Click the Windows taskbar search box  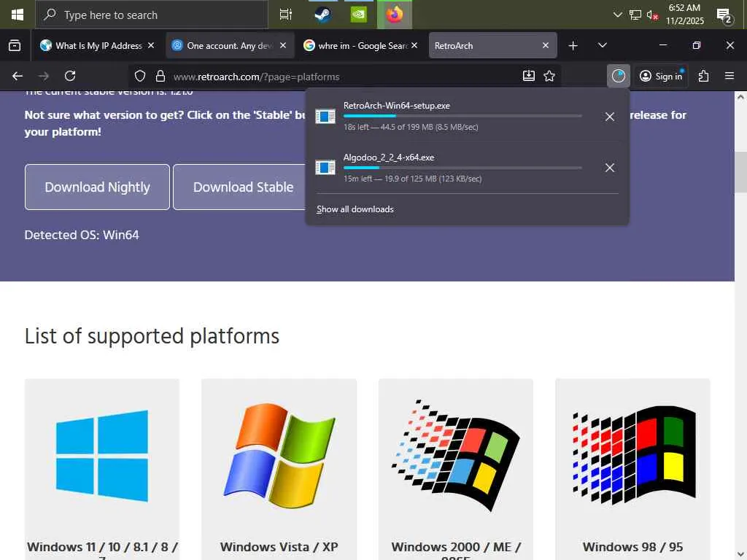point(152,15)
